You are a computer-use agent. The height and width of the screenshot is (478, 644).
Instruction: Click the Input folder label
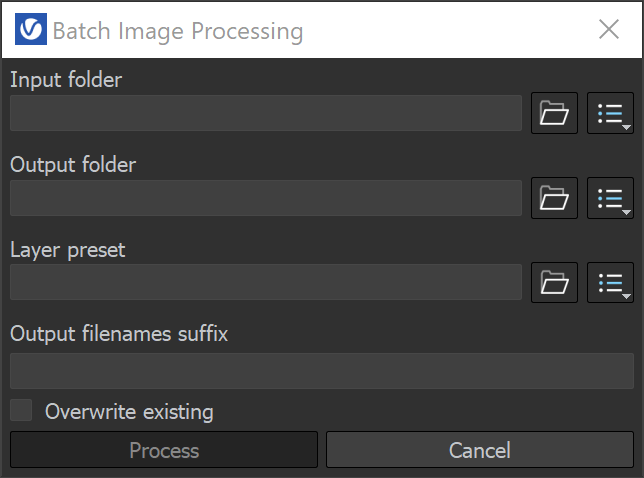tap(66, 80)
